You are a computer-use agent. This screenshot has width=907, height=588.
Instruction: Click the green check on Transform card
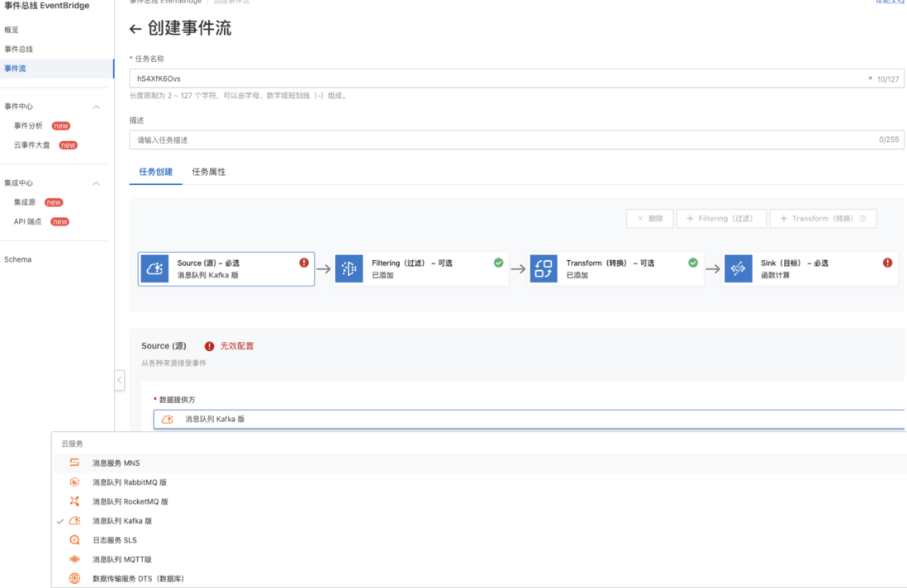pyautogui.click(x=692, y=263)
